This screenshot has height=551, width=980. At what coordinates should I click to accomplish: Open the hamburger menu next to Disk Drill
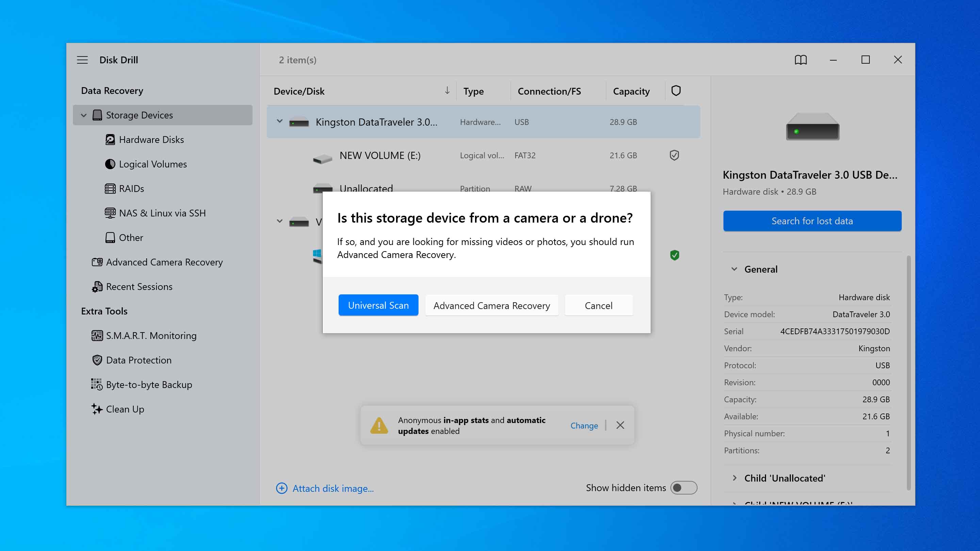[82, 60]
